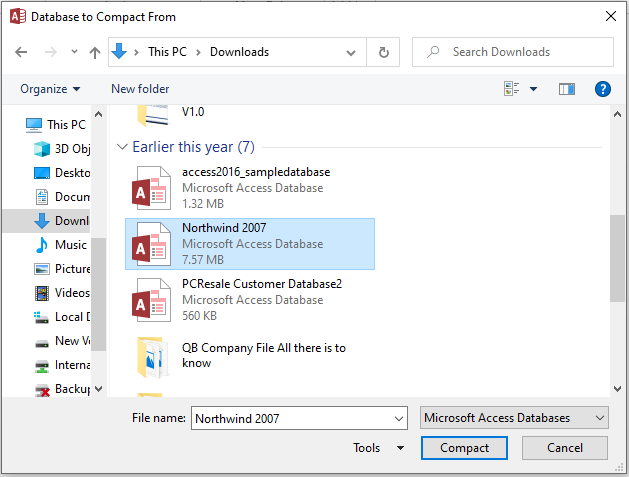
Task: Click the Access app icon in title bar
Action: point(18,16)
